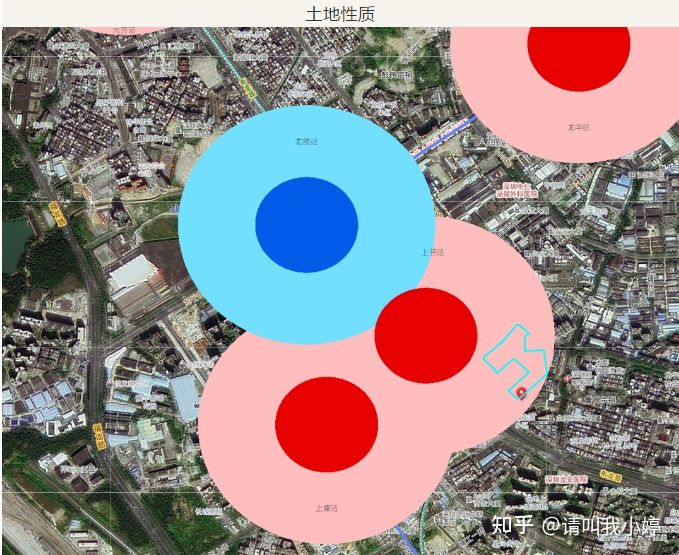679x555 pixels.
Task: Click the 土地性质 title tab
Action: [x=340, y=14]
